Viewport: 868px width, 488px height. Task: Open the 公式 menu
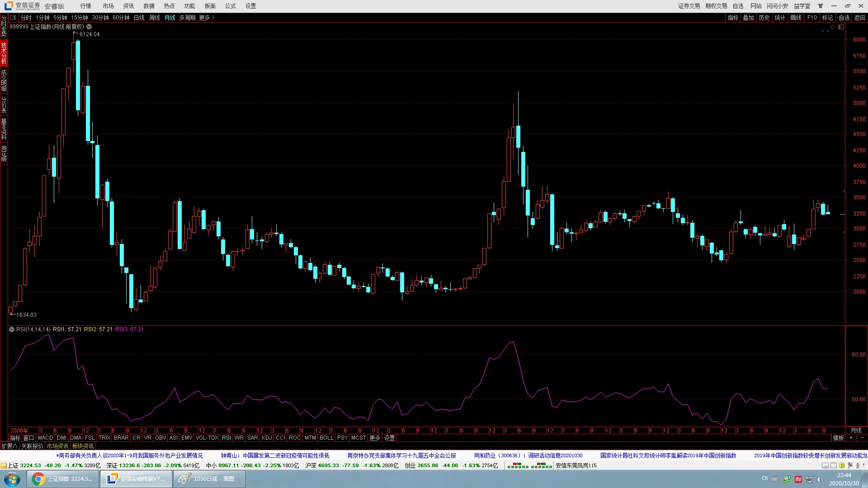(x=231, y=6)
